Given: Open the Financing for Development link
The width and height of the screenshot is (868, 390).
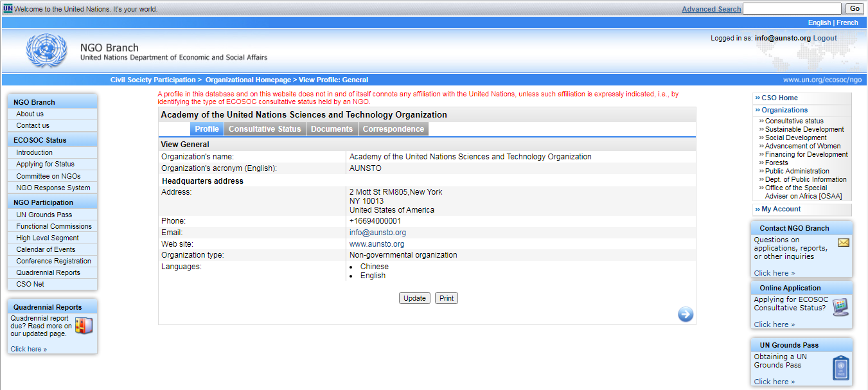Looking at the screenshot, I should coord(806,154).
